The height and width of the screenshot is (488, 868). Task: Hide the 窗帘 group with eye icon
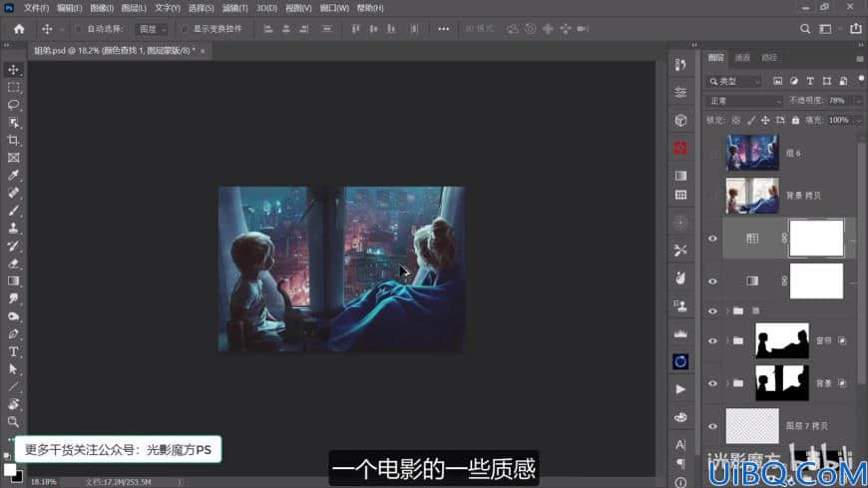(712, 341)
